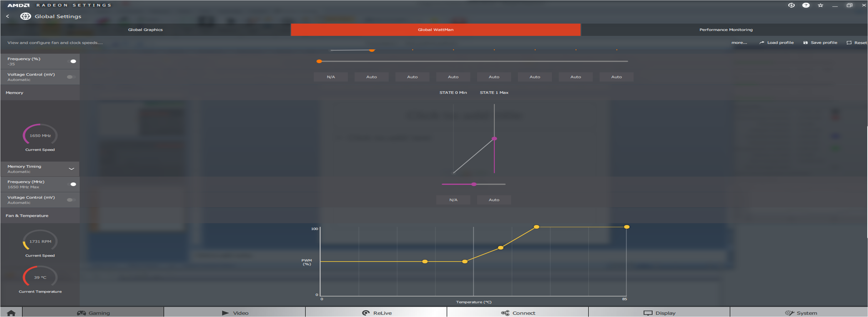Click the top GPU state graph orange point
Screen dimensions: 868x317
[372, 50]
